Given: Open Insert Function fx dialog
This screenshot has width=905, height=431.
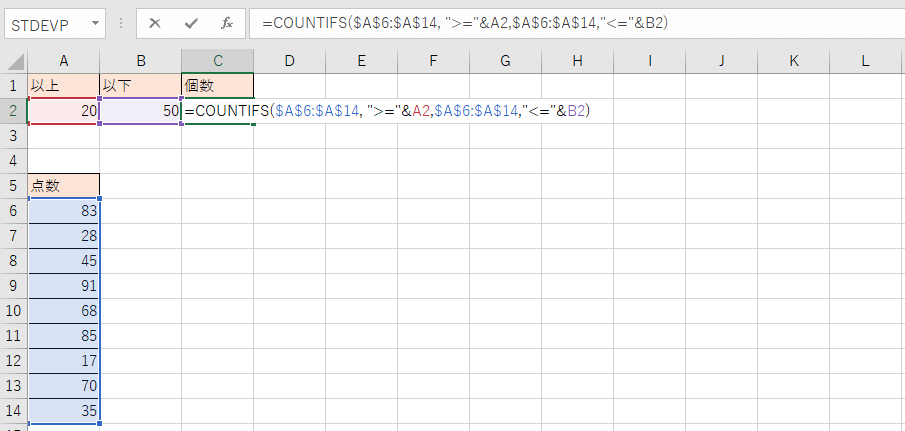Looking at the screenshot, I should click(227, 23).
